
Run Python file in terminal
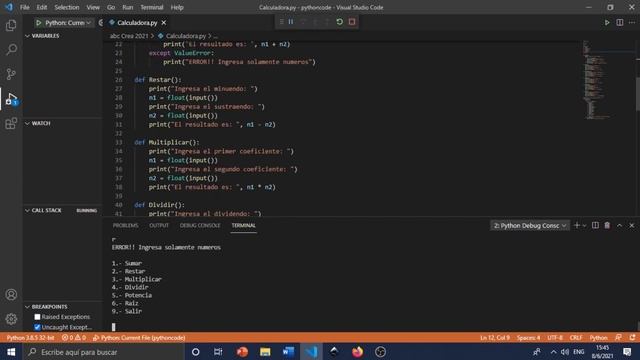tap(607, 23)
